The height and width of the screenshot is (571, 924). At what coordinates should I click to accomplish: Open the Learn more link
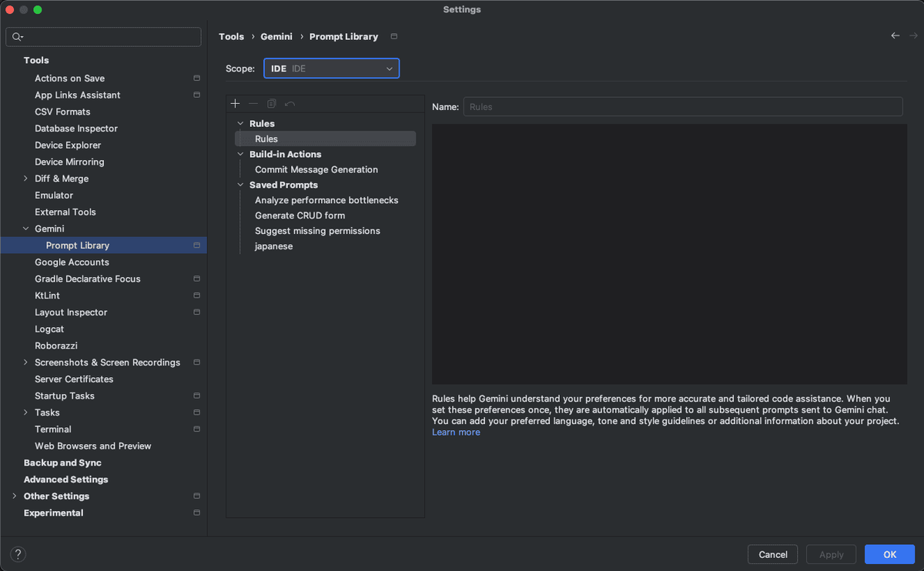click(456, 432)
